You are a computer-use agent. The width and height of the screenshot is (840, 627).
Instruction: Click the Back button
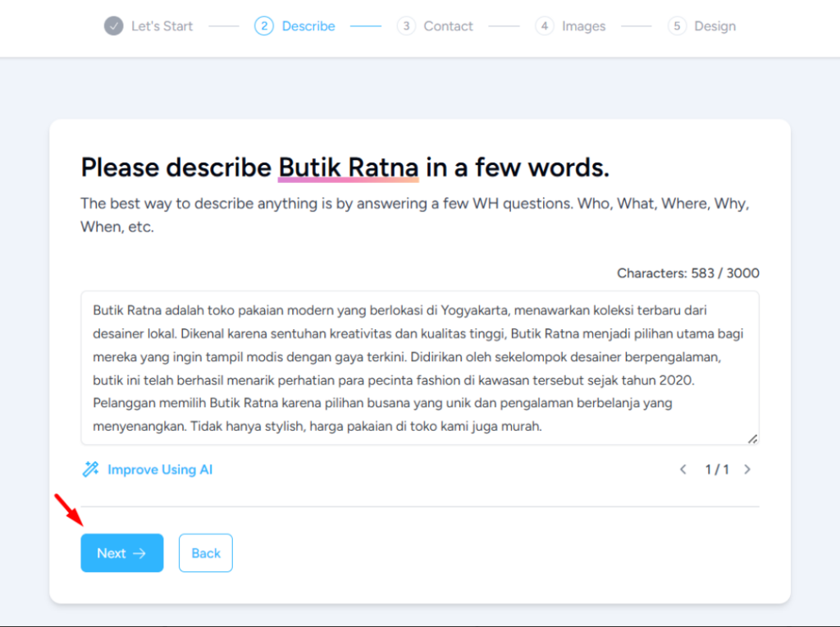point(205,552)
